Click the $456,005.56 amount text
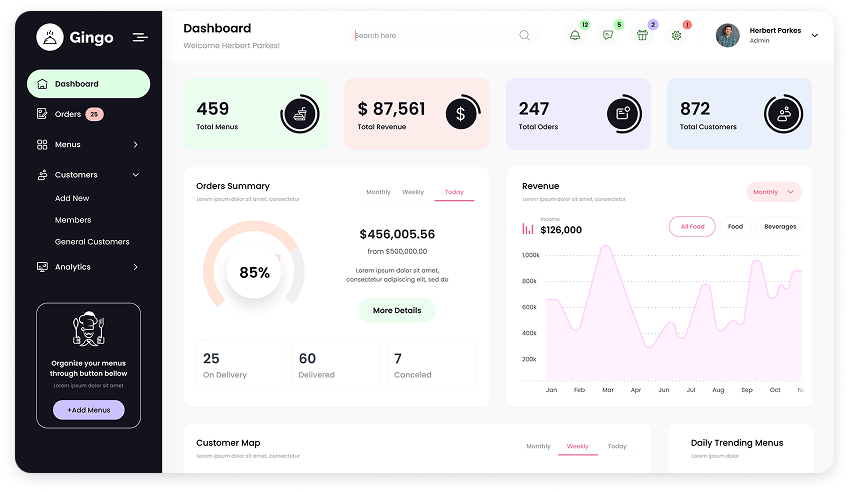The image size is (849, 492). coord(397,234)
